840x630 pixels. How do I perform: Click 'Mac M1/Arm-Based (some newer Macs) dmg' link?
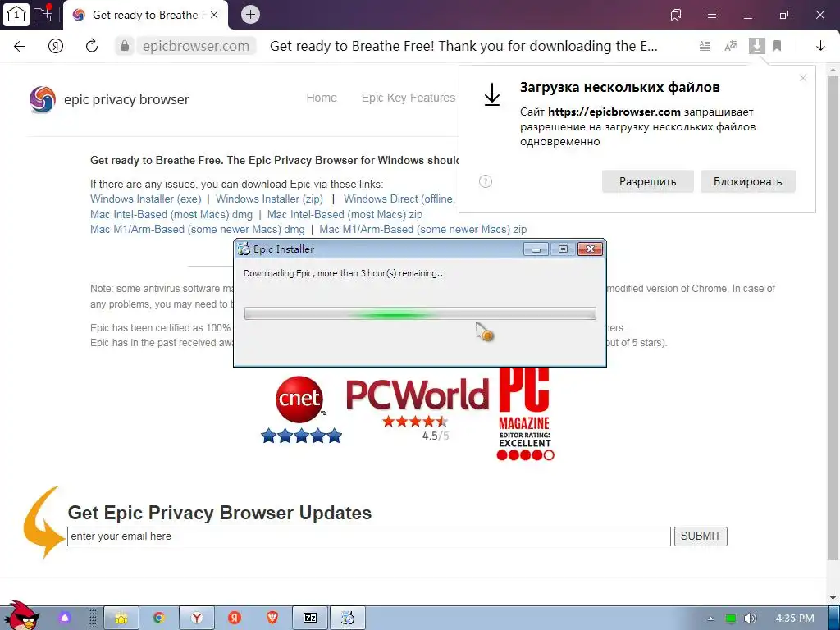point(197,230)
